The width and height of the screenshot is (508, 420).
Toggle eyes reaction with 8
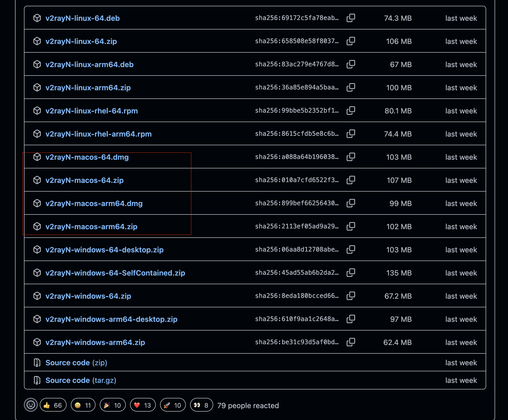point(201,405)
